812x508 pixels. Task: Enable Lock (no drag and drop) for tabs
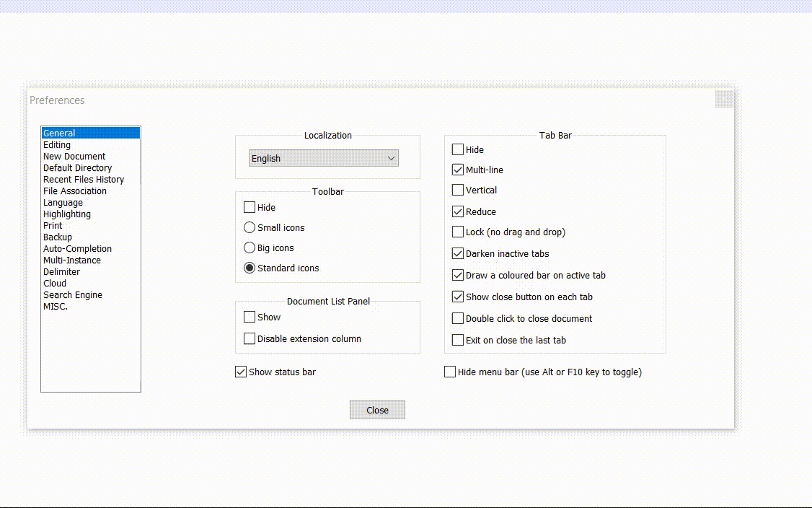pyautogui.click(x=458, y=232)
